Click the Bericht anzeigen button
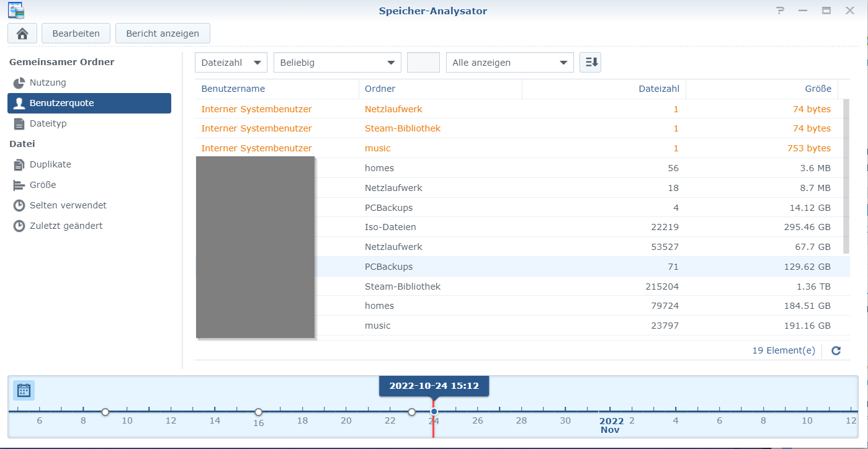Viewport: 868px width, 449px height. click(163, 33)
